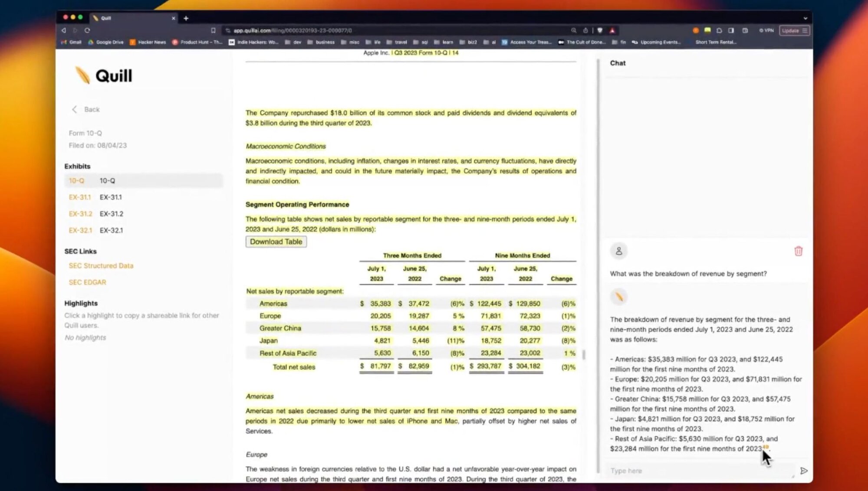Click the send message arrow in chat
This screenshot has width=868, height=491.
click(x=804, y=471)
